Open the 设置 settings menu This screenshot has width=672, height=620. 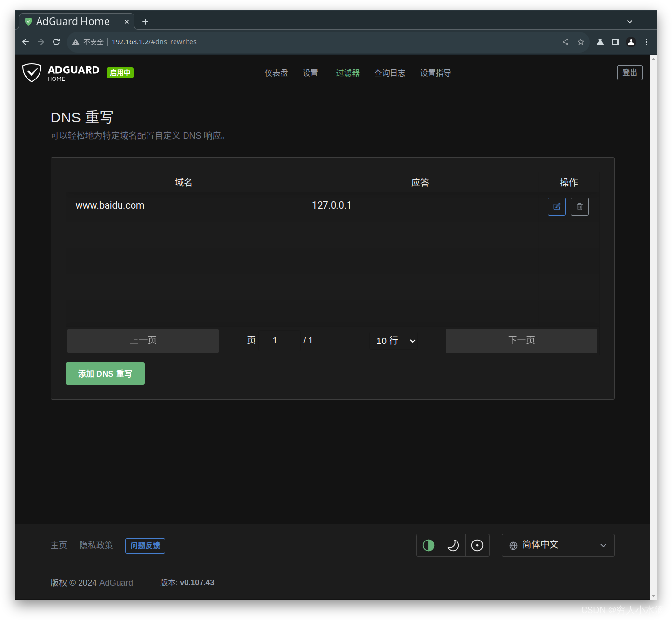pos(310,73)
